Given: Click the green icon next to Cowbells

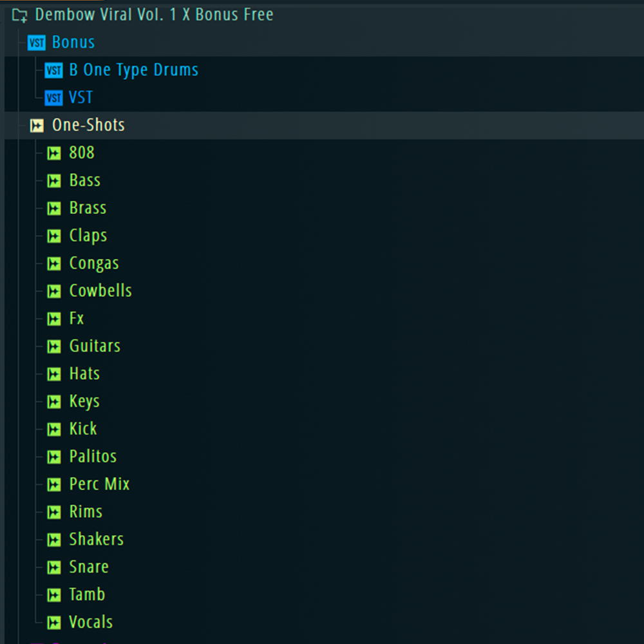Looking at the screenshot, I should coord(54,292).
